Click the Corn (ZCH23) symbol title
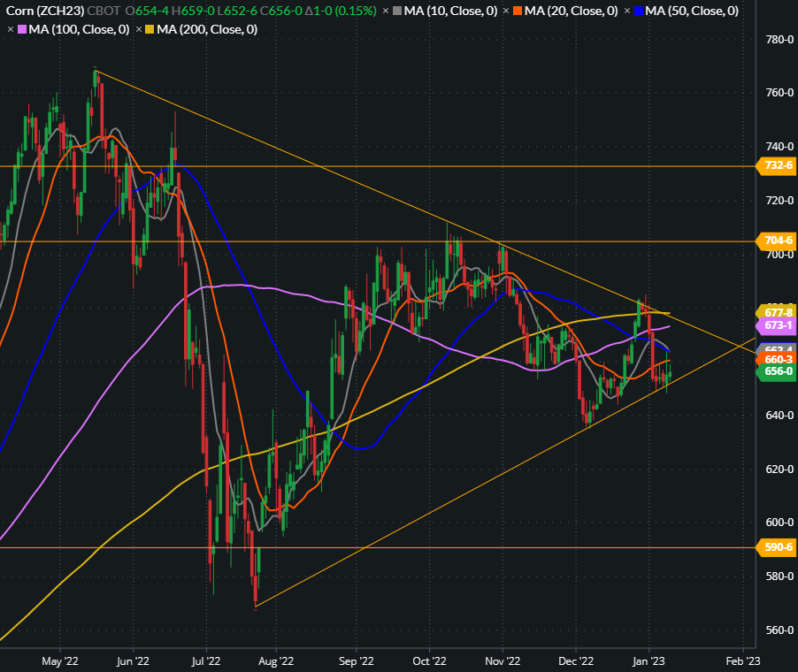 pyautogui.click(x=44, y=11)
